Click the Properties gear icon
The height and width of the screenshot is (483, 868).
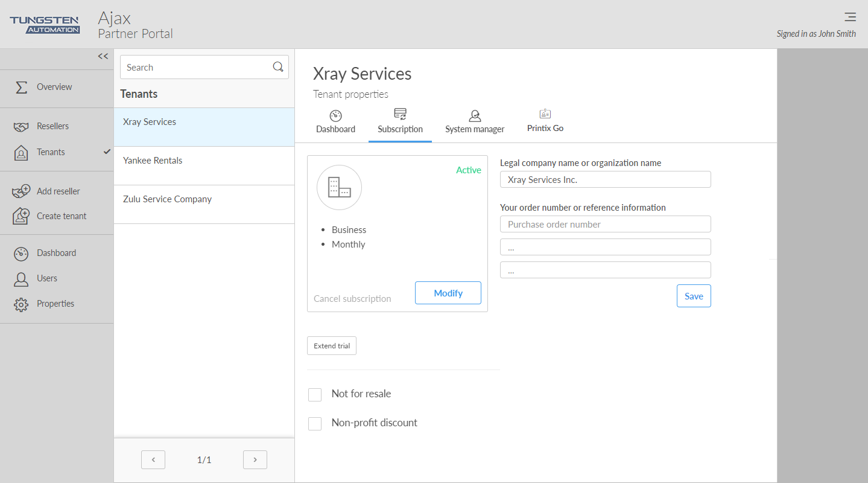(x=21, y=304)
